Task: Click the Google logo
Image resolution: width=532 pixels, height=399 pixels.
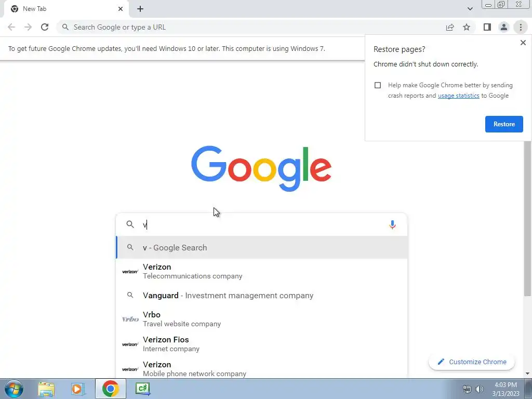Action: [x=261, y=169]
